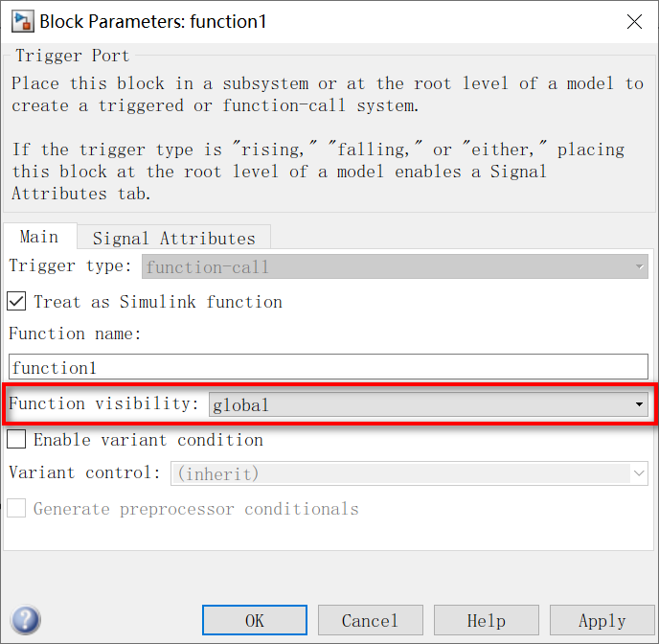Image resolution: width=659 pixels, height=644 pixels.
Task: Close the Block Parameters dialog
Action: point(632,21)
